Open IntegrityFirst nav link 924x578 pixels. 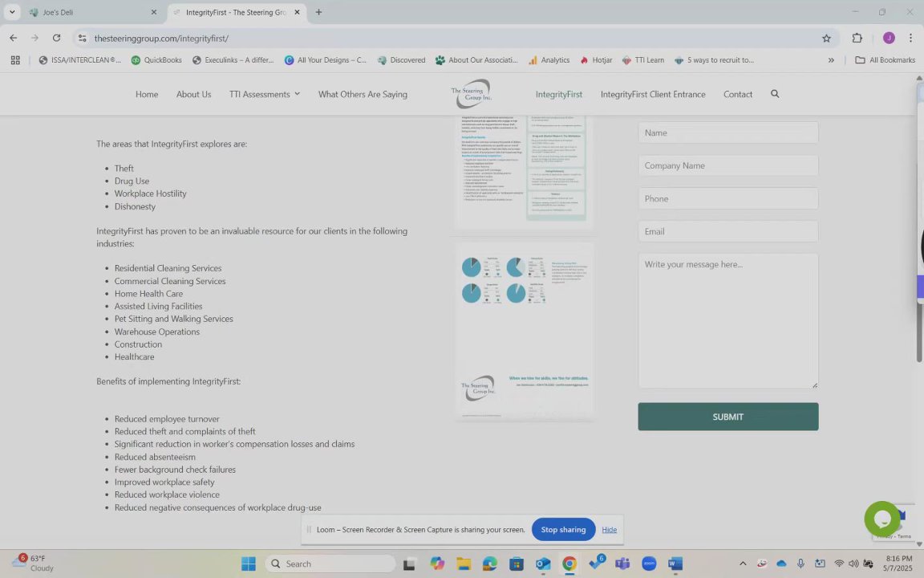pos(558,94)
